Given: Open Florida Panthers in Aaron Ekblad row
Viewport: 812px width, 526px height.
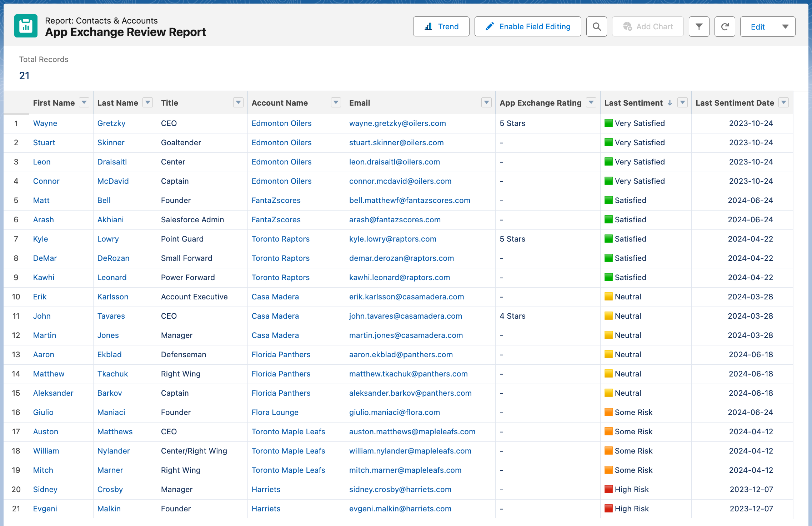Looking at the screenshot, I should pyautogui.click(x=281, y=354).
